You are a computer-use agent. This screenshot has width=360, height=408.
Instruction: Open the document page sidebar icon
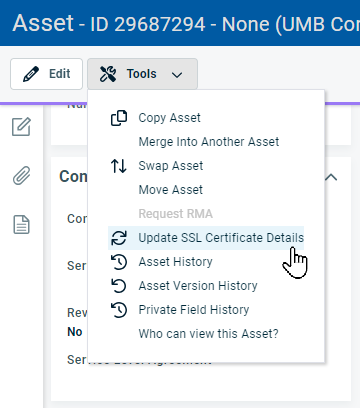21,224
